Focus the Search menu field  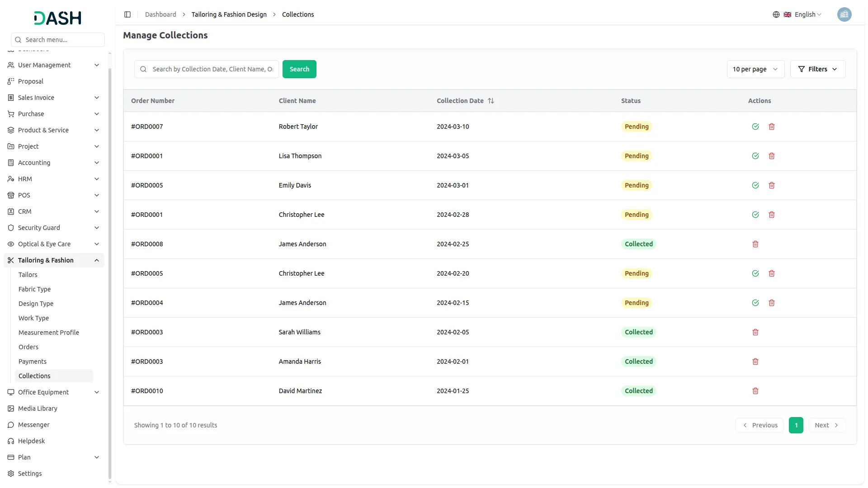click(x=58, y=40)
